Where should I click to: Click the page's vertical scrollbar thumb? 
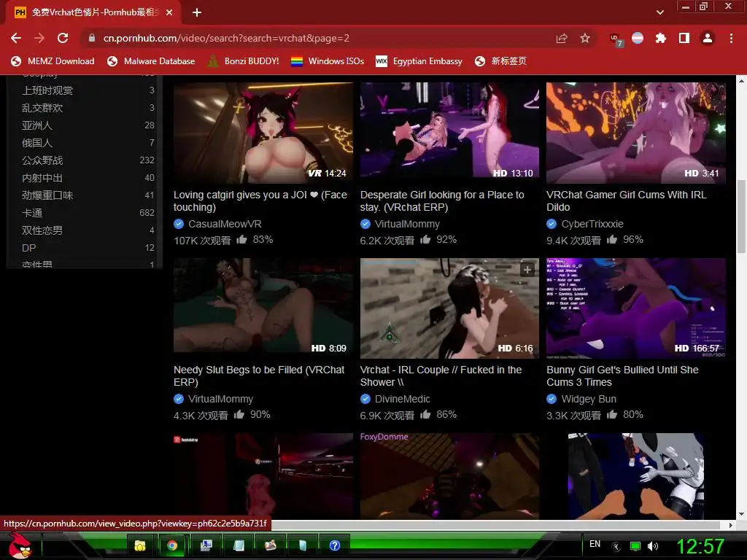(741, 217)
